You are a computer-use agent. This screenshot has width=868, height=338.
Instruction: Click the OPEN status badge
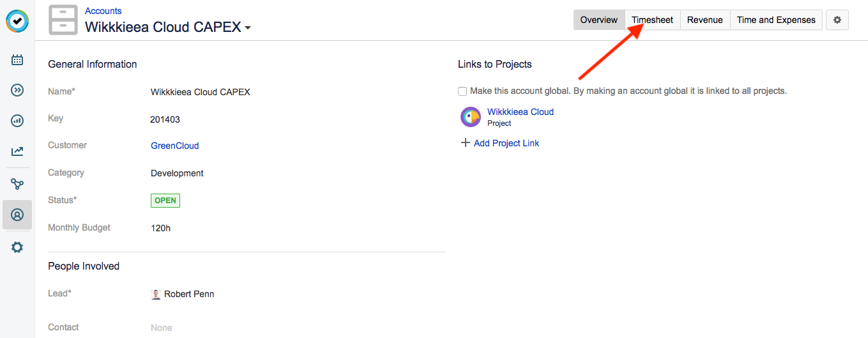[165, 201]
